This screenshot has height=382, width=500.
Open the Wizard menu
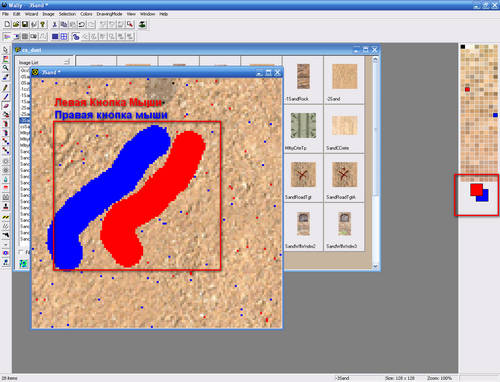point(32,14)
